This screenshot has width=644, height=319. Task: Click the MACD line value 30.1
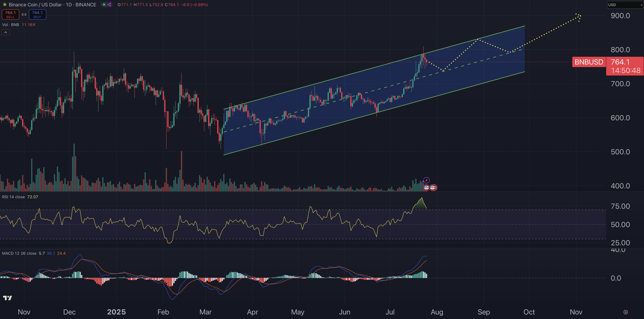point(51,253)
